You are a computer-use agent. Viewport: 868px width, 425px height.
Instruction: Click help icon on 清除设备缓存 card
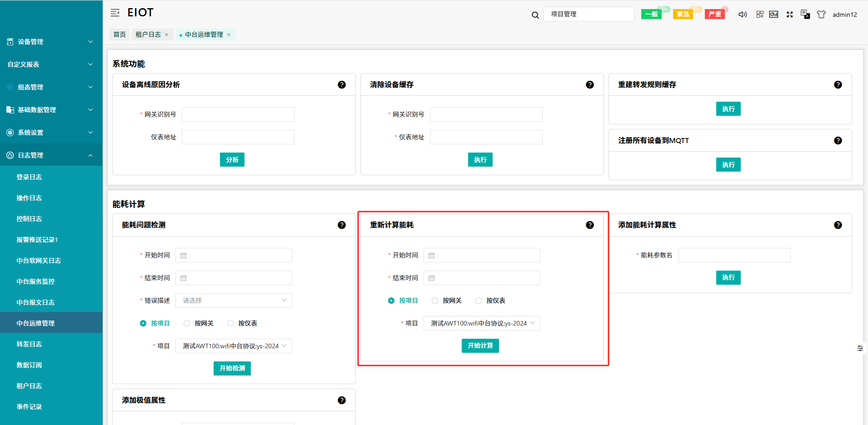tap(590, 85)
